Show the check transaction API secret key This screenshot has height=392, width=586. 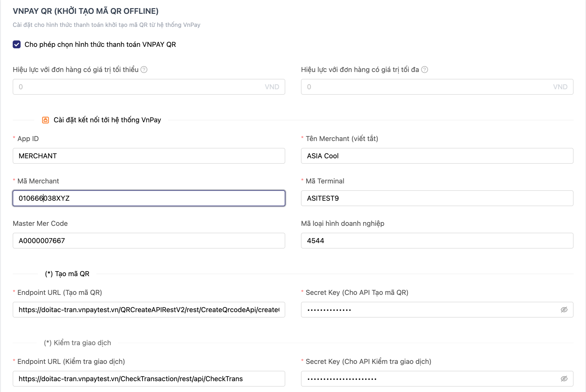click(x=564, y=379)
